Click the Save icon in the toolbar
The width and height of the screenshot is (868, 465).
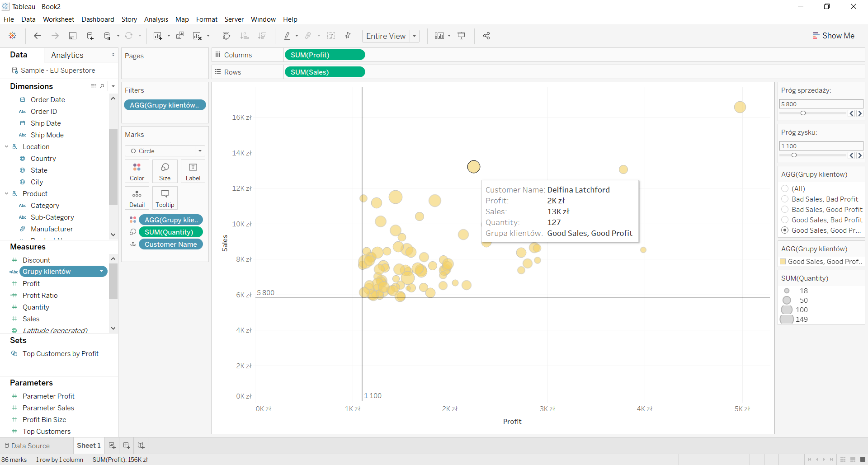[72, 36]
